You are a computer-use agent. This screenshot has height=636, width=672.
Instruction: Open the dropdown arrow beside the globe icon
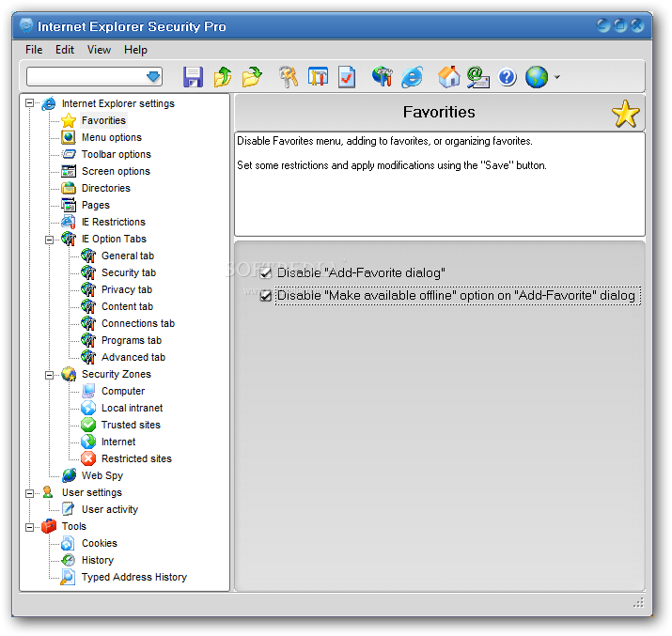click(x=557, y=78)
